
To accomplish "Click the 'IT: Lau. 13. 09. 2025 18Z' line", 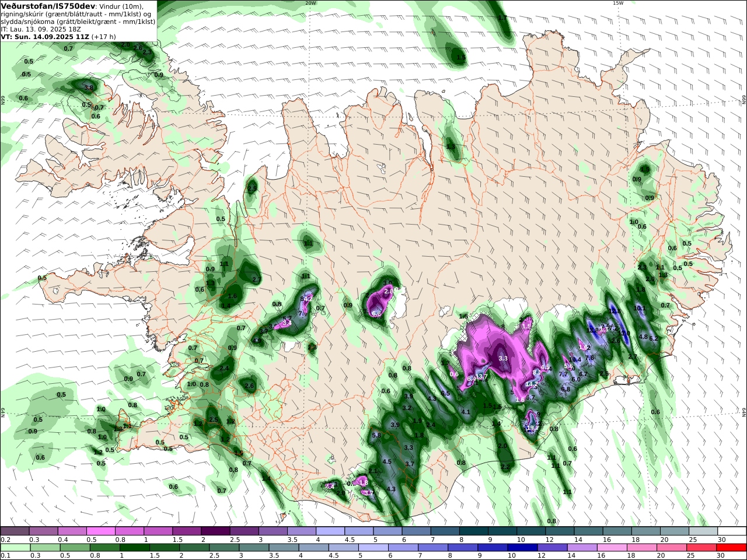I will (41, 29).
